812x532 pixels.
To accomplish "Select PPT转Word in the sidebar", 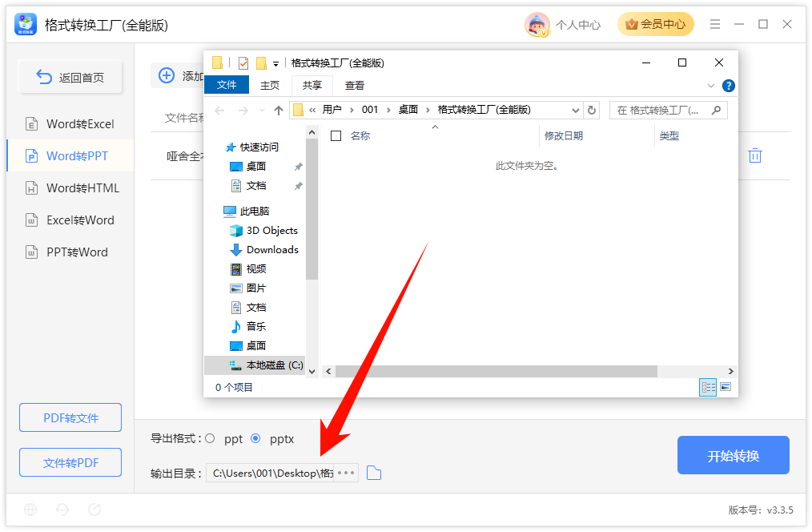I will (70, 252).
